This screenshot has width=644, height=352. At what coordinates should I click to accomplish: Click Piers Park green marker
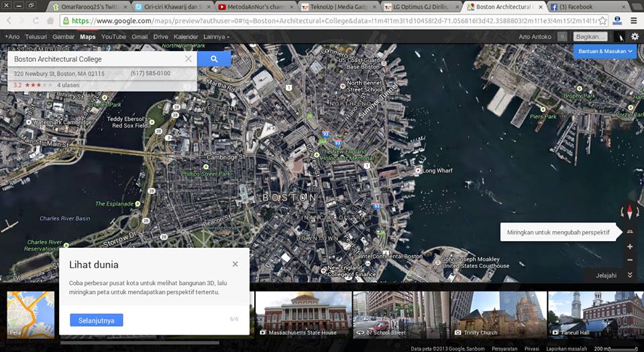point(543,109)
